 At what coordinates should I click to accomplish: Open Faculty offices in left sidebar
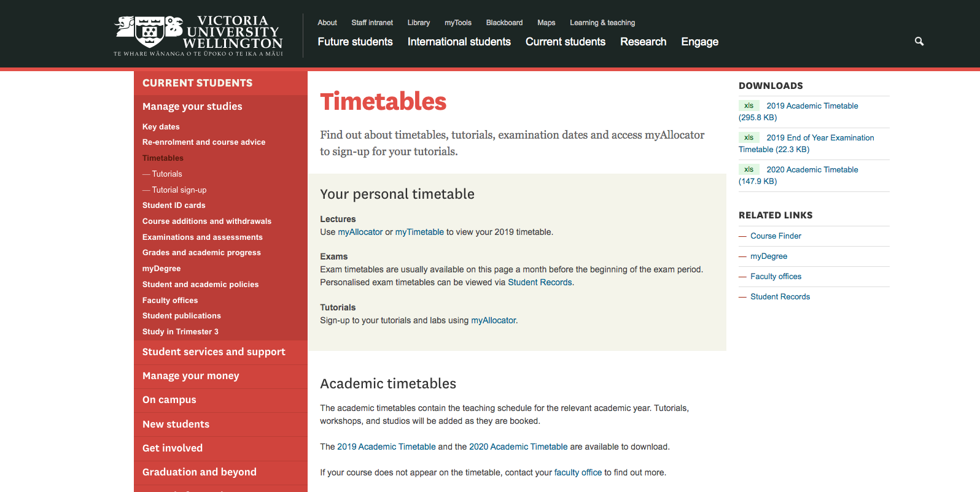tap(170, 300)
